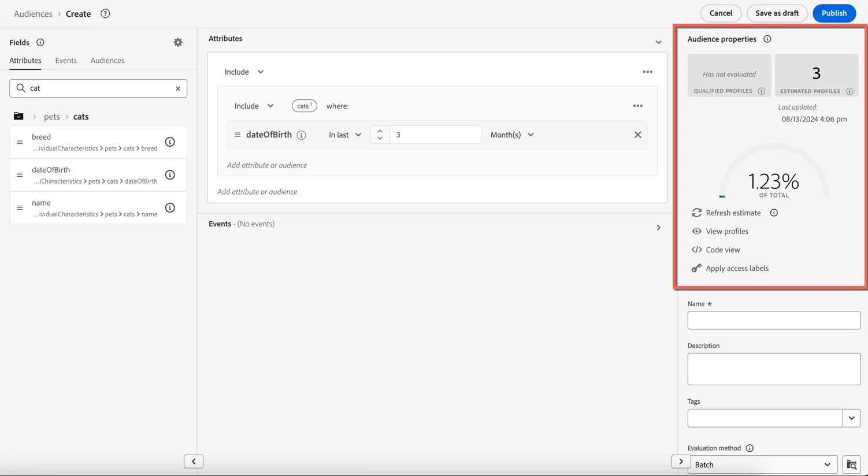
Task: Click the Cancel button
Action: coord(721,13)
